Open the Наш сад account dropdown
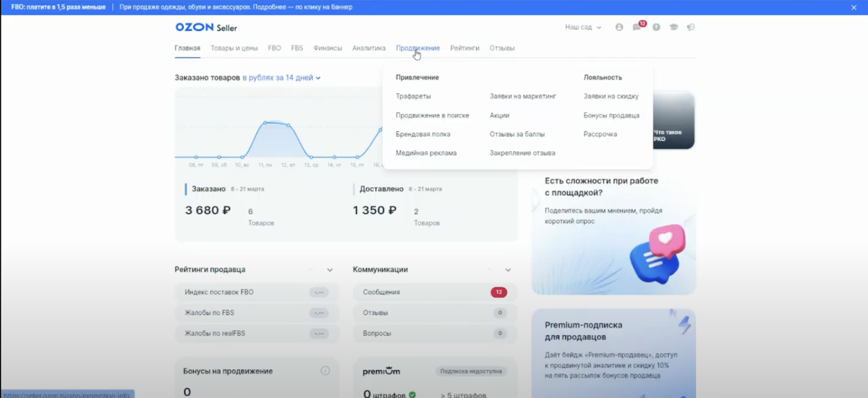Screen dimensions: 868x398 pos(583,27)
